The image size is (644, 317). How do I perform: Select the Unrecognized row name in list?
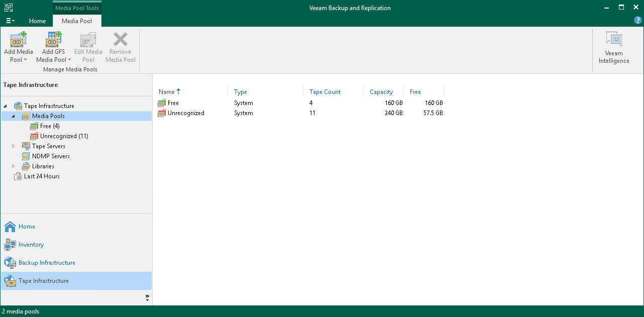click(186, 113)
